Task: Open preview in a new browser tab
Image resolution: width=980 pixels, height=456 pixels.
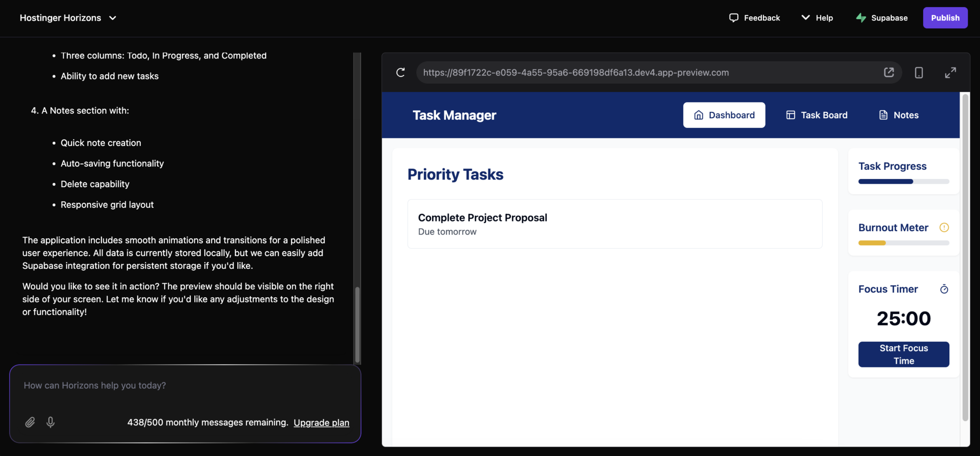Action: (x=889, y=72)
